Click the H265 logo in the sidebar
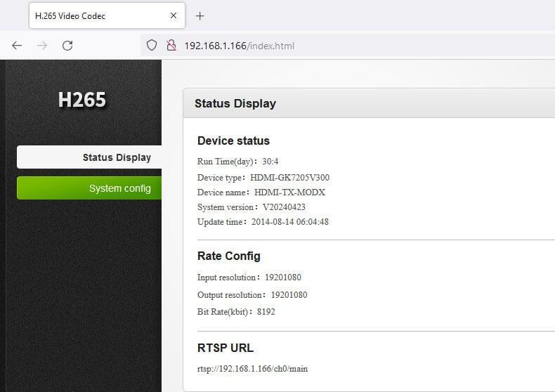The width and height of the screenshot is (555, 392). (x=81, y=100)
